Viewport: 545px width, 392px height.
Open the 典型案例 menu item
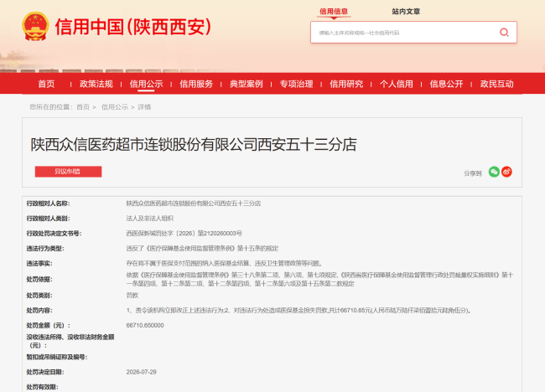[247, 84]
